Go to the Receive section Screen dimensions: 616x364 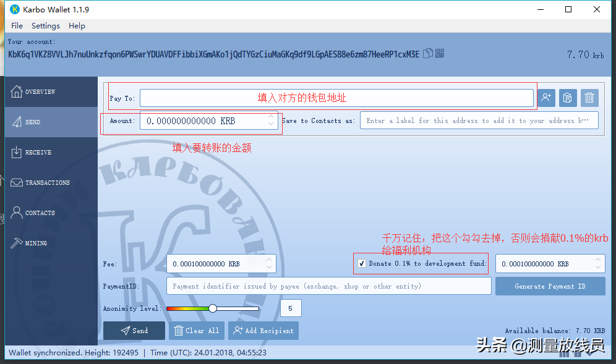coord(51,153)
